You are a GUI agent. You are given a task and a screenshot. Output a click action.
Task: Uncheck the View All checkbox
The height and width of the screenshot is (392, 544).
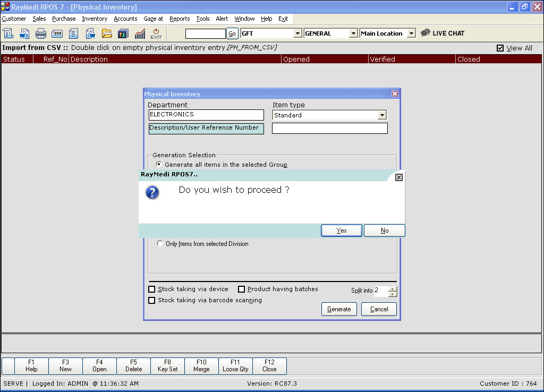tap(500, 48)
